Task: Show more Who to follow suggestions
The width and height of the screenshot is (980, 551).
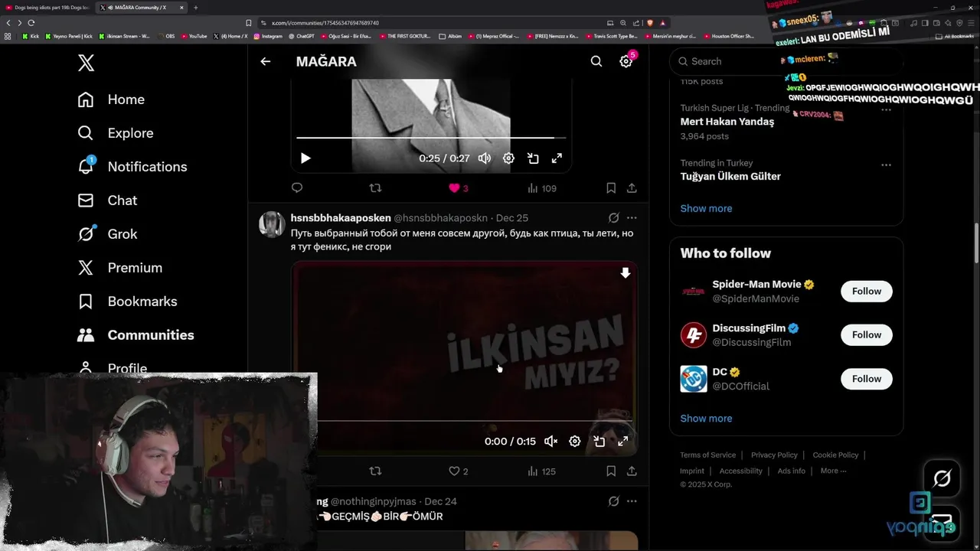Action: 706,418
